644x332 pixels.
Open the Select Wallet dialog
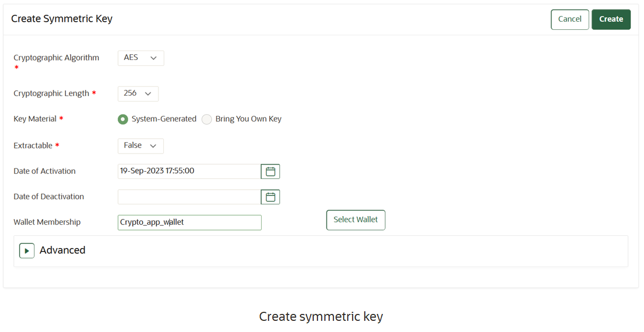355,219
